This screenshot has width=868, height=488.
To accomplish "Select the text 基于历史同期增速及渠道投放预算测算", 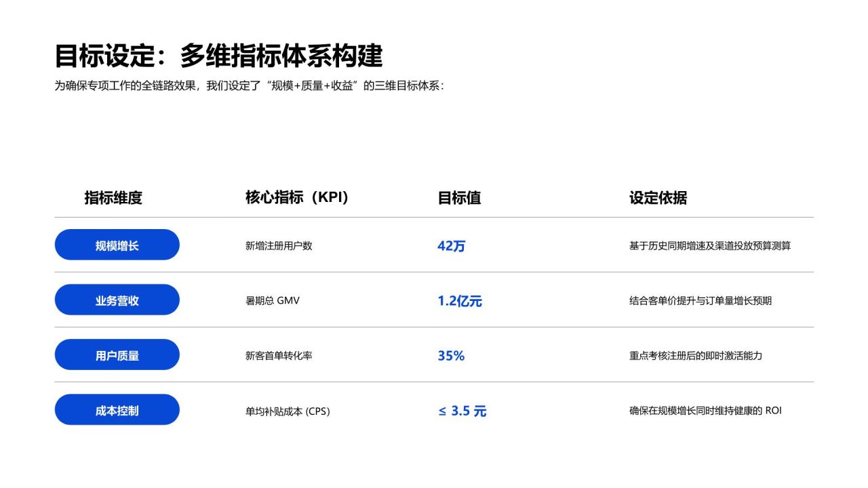I will (710, 245).
